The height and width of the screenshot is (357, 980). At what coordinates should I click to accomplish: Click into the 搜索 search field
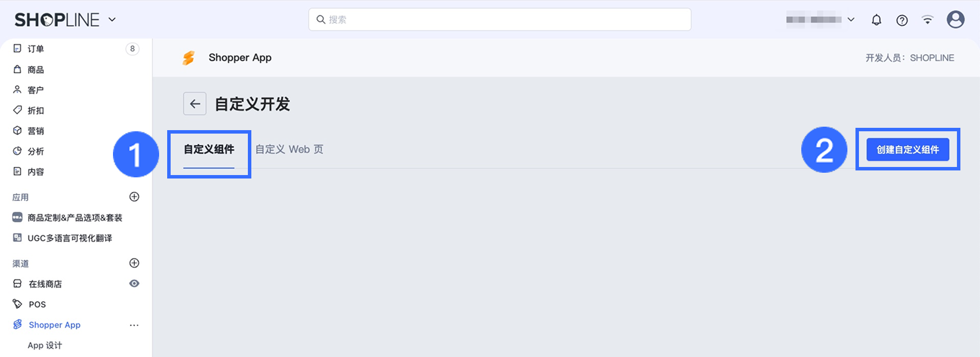point(500,20)
